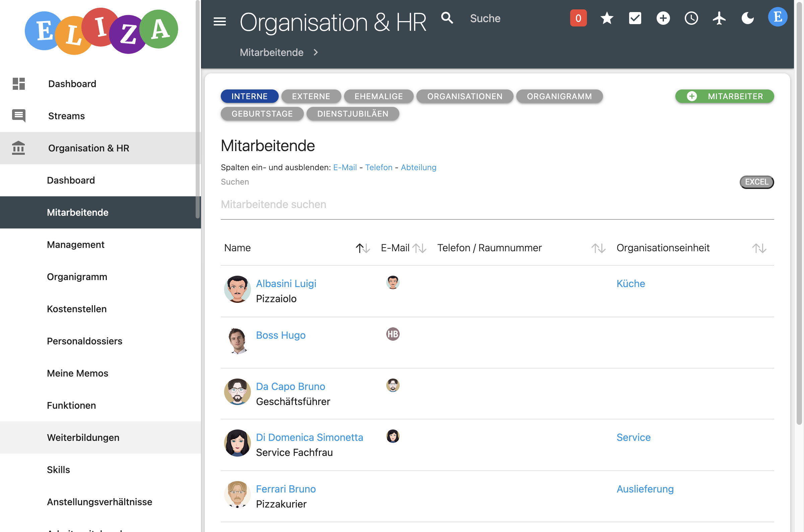This screenshot has width=804, height=532.
Task: Click Albasini Luigi email avatar icon
Action: [x=393, y=282]
